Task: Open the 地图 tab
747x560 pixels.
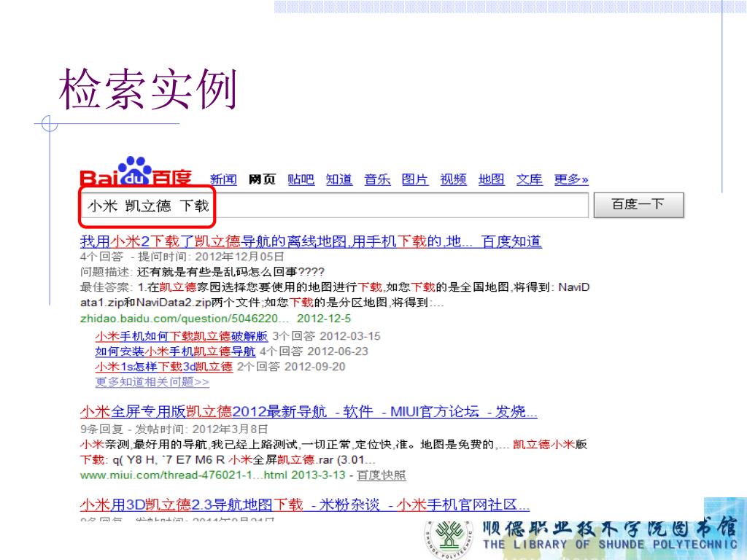Action: tap(491, 179)
